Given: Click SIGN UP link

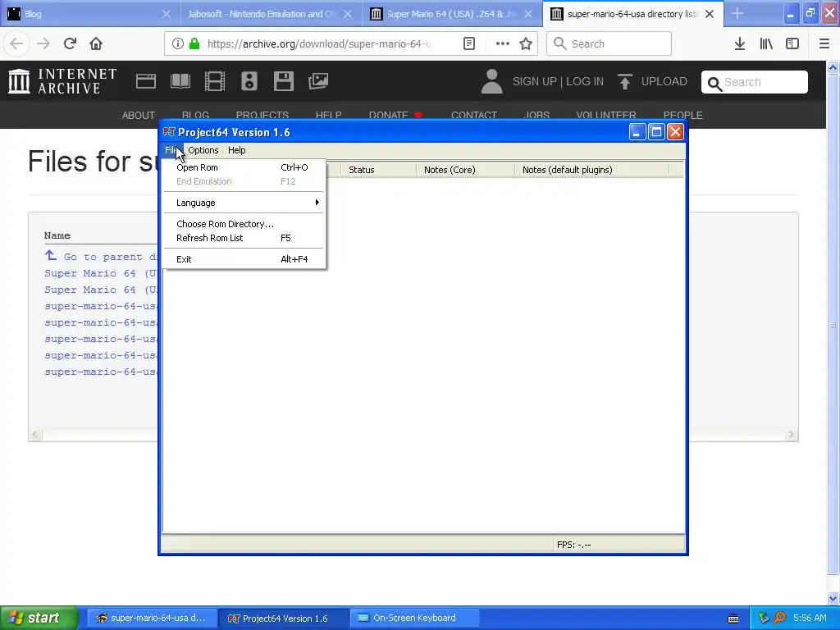Looking at the screenshot, I should point(535,81).
